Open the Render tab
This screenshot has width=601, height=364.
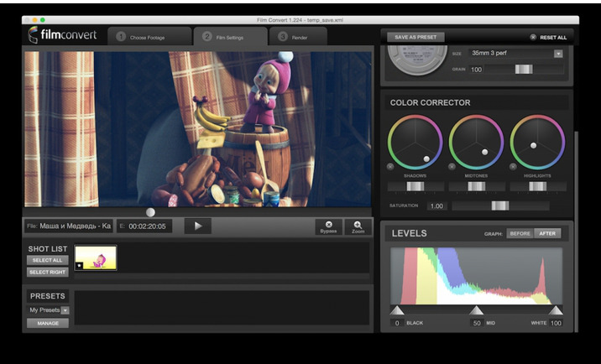click(299, 37)
